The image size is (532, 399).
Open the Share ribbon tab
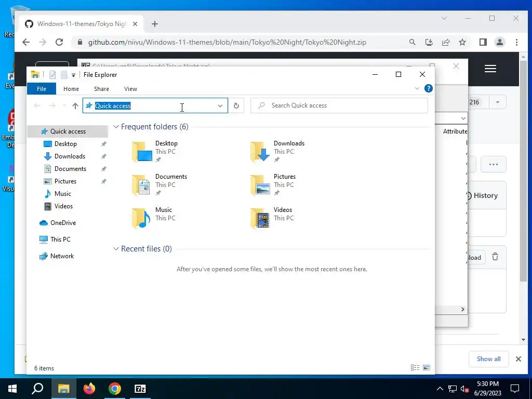[x=101, y=89]
